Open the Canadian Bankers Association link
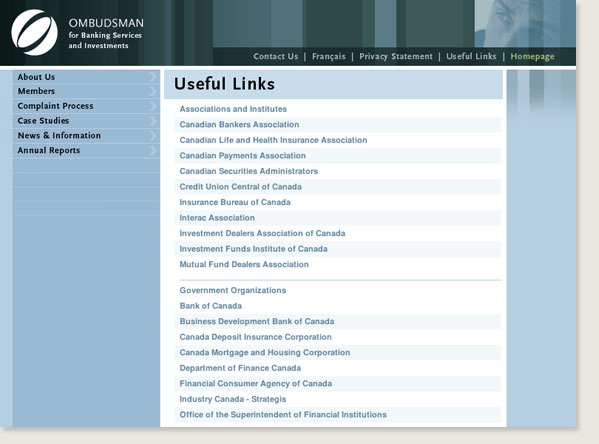 pyautogui.click(x=239, y=125)
